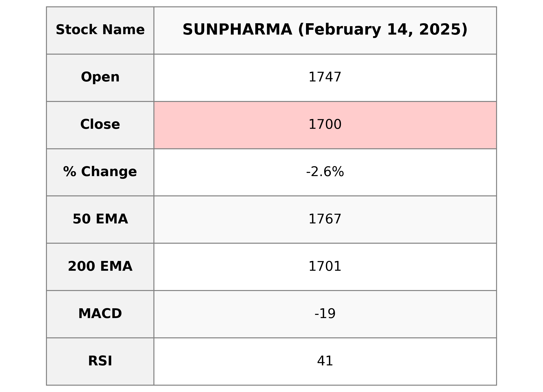The width and height of the screenshot is (543, 392).
Task: Select the MACD row label
Action: (x=100, y=314)
